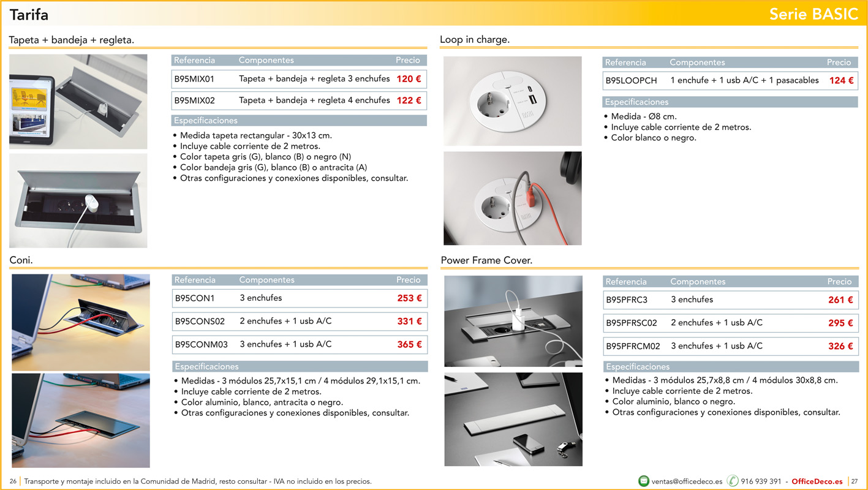Click the 253 € price
868x490 pixels.
(x=409, y=298)
